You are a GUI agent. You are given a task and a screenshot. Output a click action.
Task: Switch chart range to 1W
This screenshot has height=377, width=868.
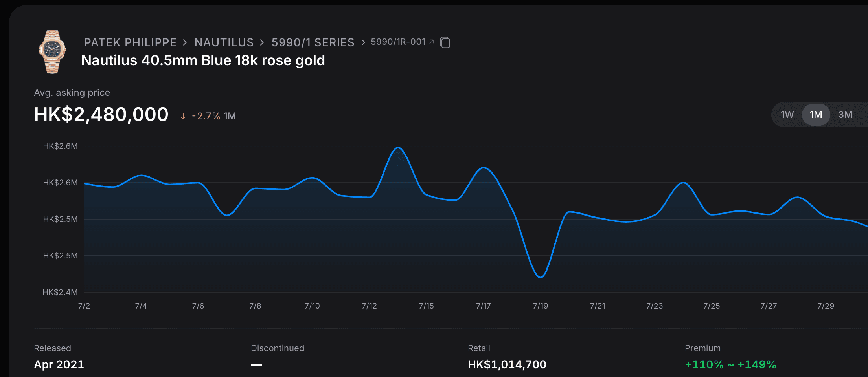point(787,115)
